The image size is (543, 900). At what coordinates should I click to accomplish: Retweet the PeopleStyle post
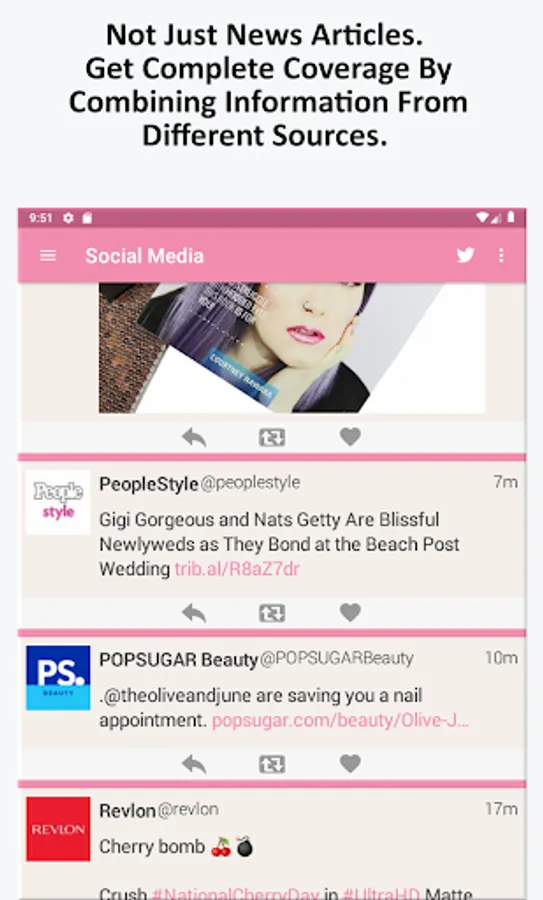click(x=272, y=613)
